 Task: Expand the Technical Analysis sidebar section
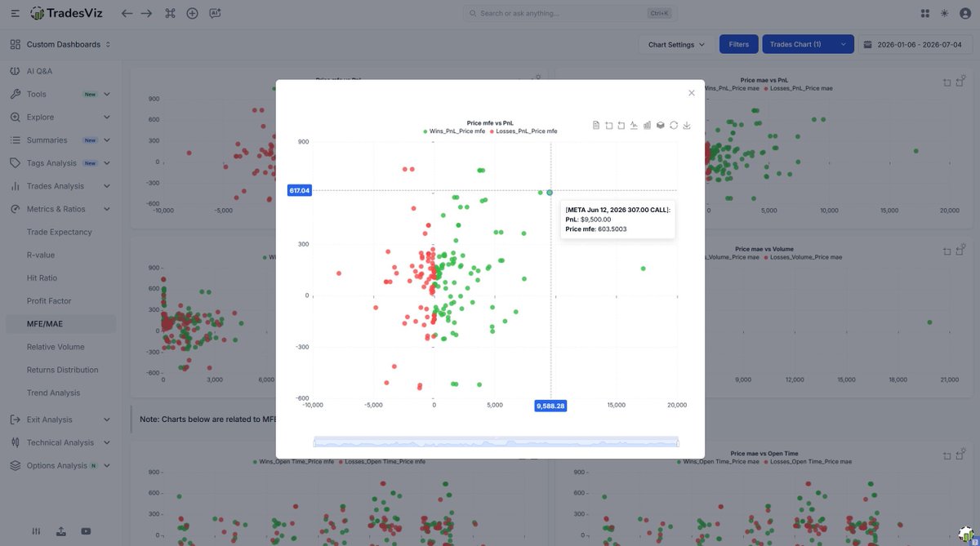60,442
